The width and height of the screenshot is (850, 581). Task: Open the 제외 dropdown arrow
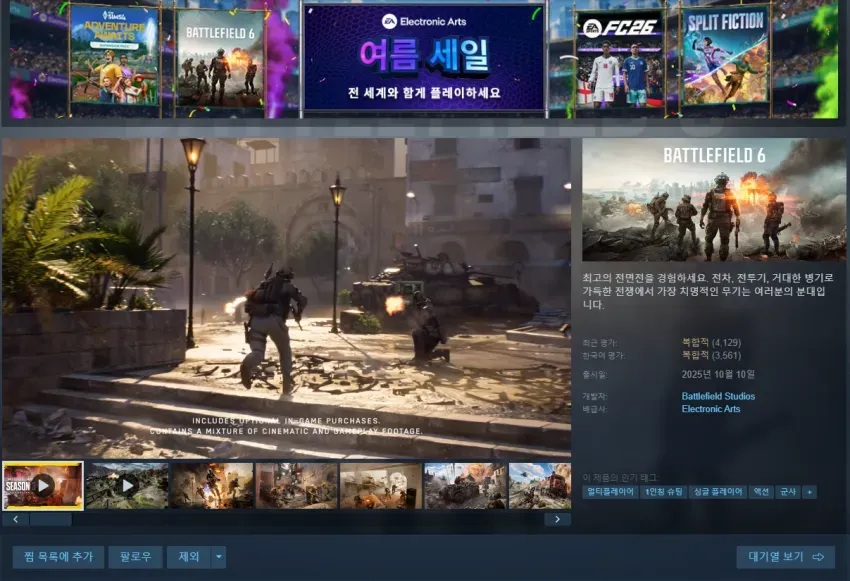click(218, 557)
